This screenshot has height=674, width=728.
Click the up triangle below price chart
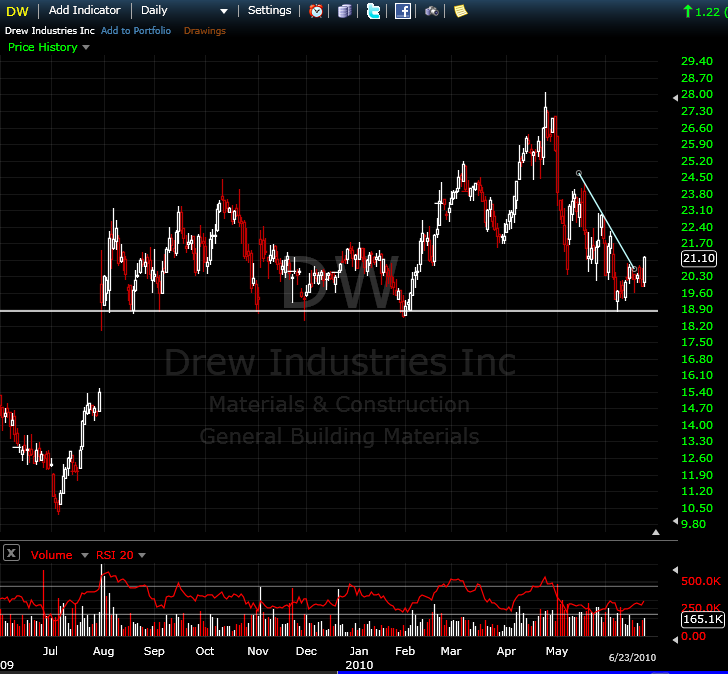click(x=656, y=532)
